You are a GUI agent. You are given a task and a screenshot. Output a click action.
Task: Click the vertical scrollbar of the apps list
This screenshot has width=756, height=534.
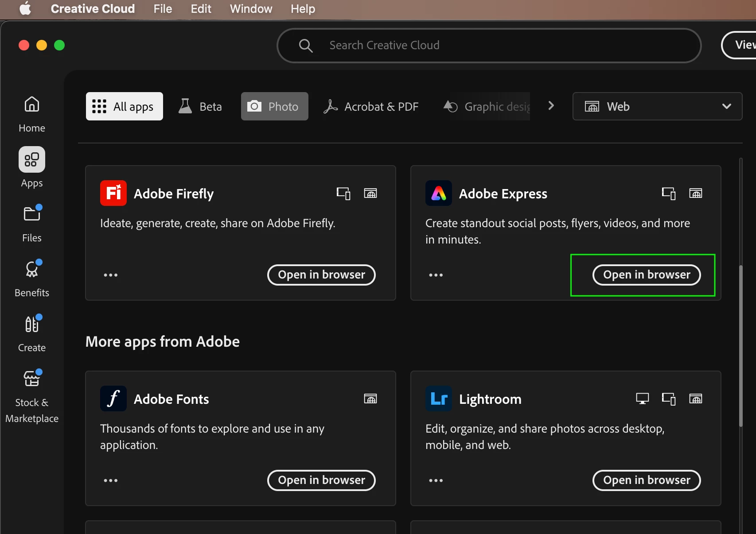coord(740,345)
